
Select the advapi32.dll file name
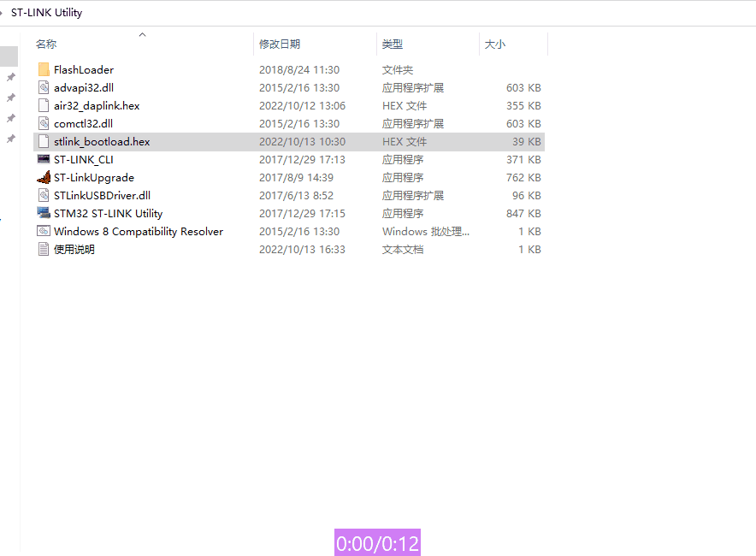tap(84, 88)
